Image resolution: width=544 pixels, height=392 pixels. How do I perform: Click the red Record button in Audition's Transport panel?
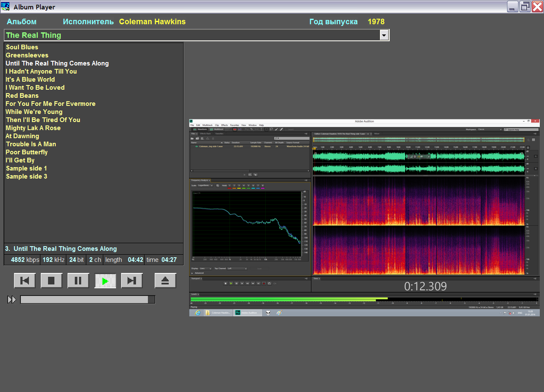[264, 283]
